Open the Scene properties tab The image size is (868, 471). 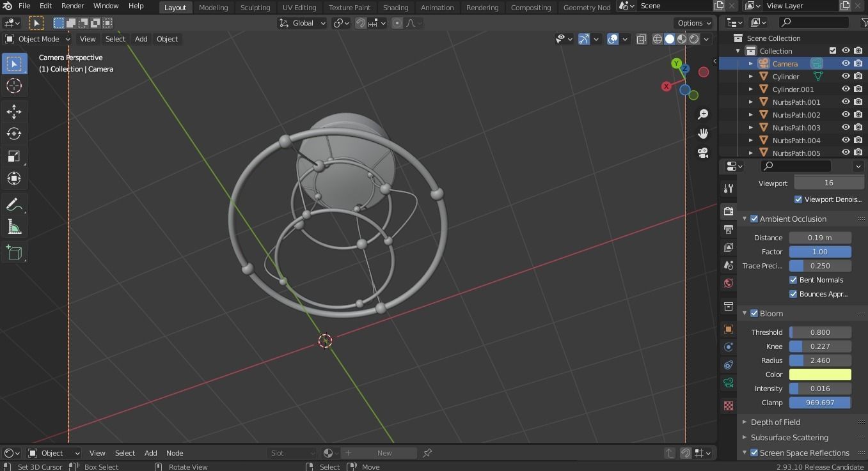pyautogui.click(x=728, y=265)
